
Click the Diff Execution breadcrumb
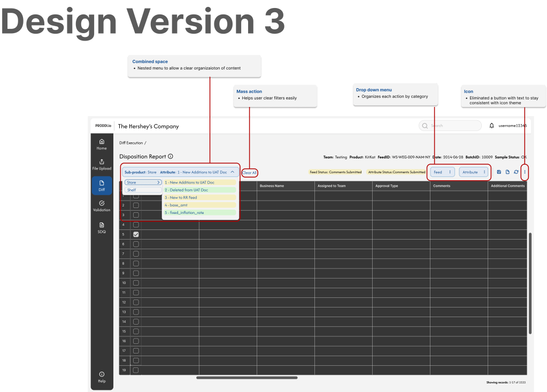tap(131, 143)
